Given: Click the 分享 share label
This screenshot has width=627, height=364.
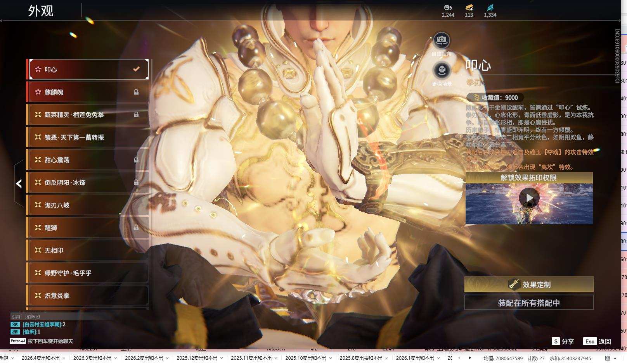Looking at the screenshot, I should click(x=568, y=342).
